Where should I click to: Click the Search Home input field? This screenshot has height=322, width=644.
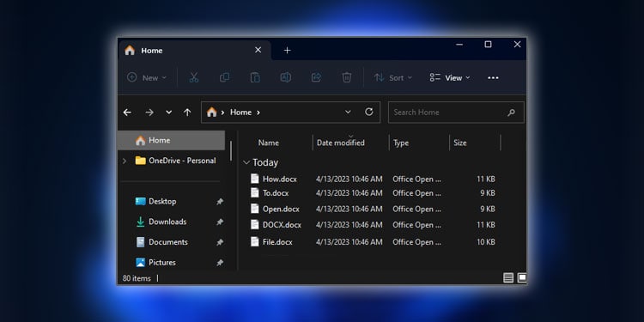[x=456, y=112]
